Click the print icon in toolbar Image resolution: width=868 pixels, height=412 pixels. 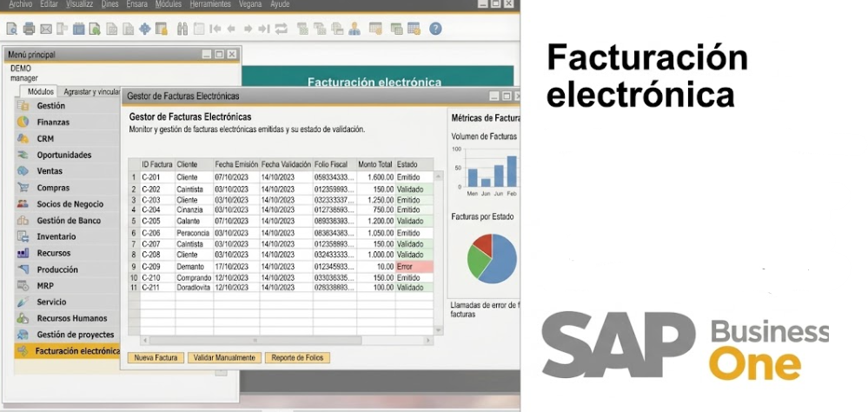29,29
